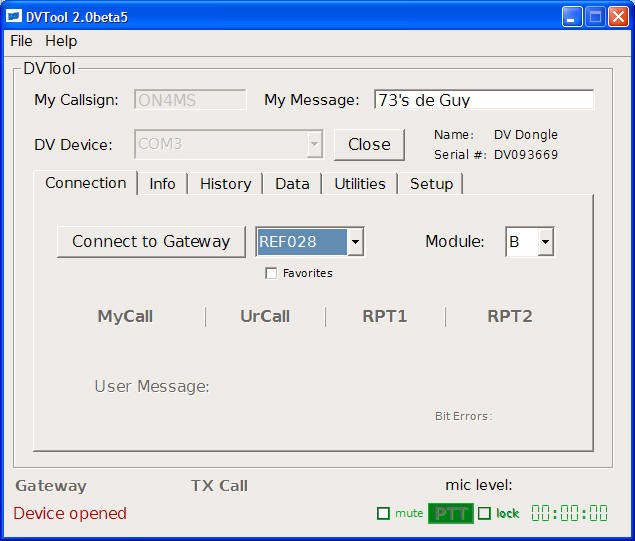This screenshot has height=541, width=635.
Task: Click the DVTool app icon in title bar
Action: 14,16
